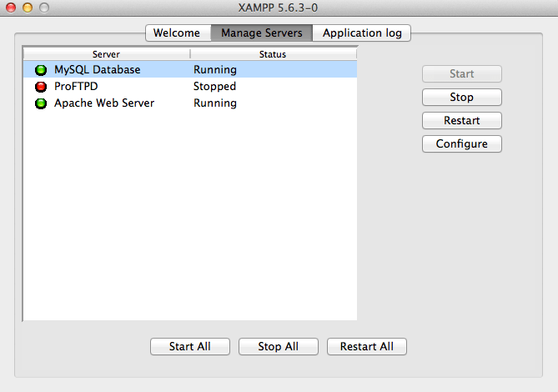The image size is (558, 392).
Task: Click the Running status of MySQL Database
Action: (x=215, y=70)
